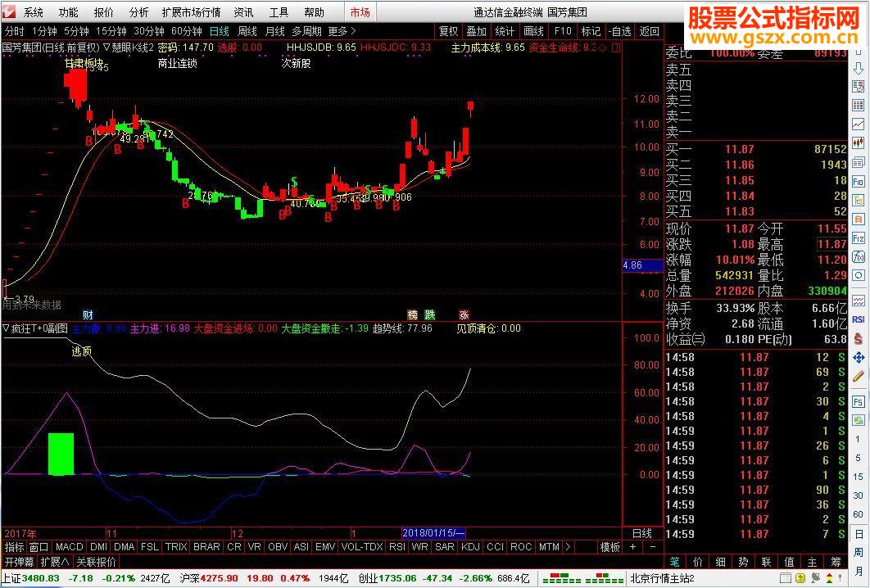The height and width of the screenshot is (588, 870).
Task: Toggle the 周 weekly period in right sidebar
Action: point(859,553)
